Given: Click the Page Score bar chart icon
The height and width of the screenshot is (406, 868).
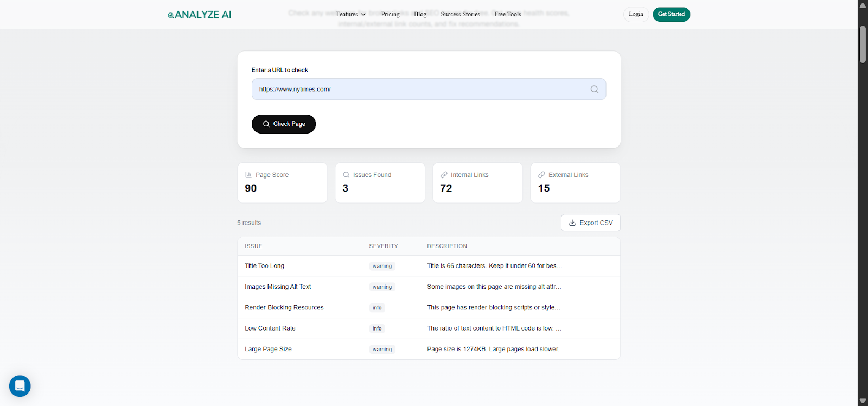Looking at the screenshot, I should (248, 175).
